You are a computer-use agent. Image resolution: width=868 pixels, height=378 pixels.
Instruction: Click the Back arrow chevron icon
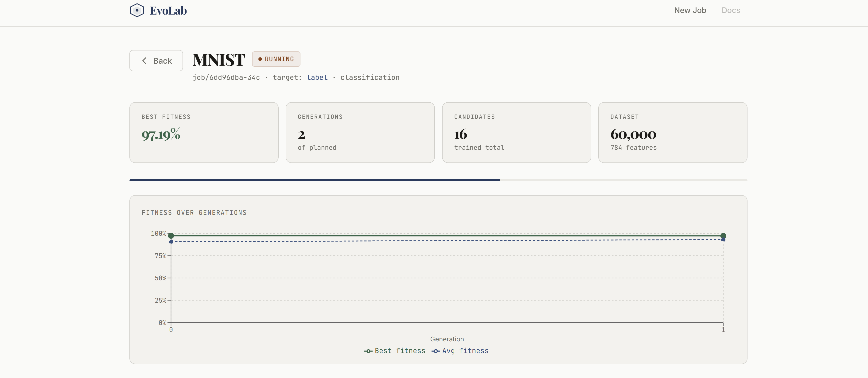[144, 61]
